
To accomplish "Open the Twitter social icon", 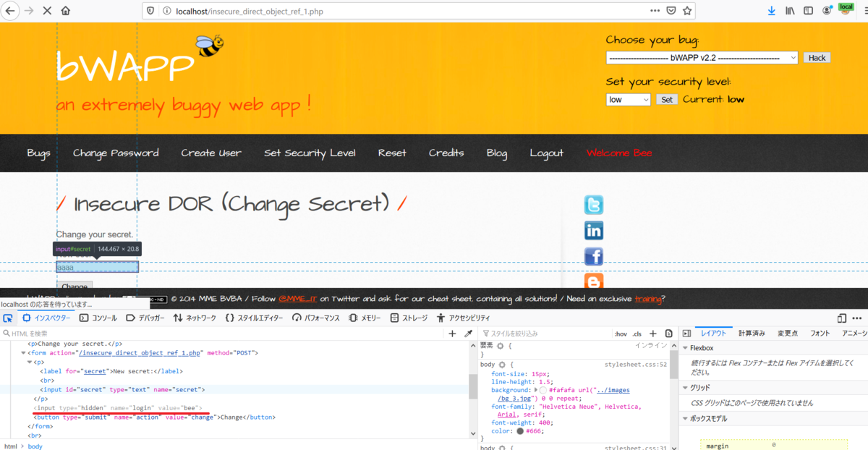I will [x=594, y=205].
